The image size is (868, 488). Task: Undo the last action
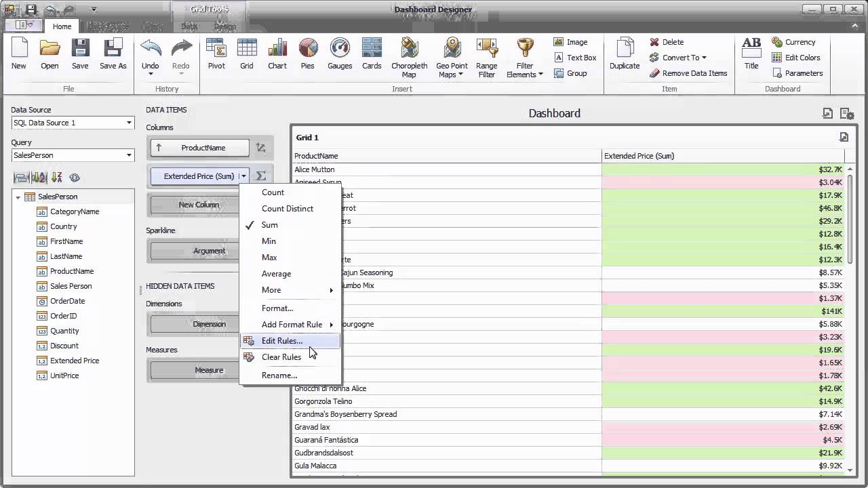click(x=151, y=54)
